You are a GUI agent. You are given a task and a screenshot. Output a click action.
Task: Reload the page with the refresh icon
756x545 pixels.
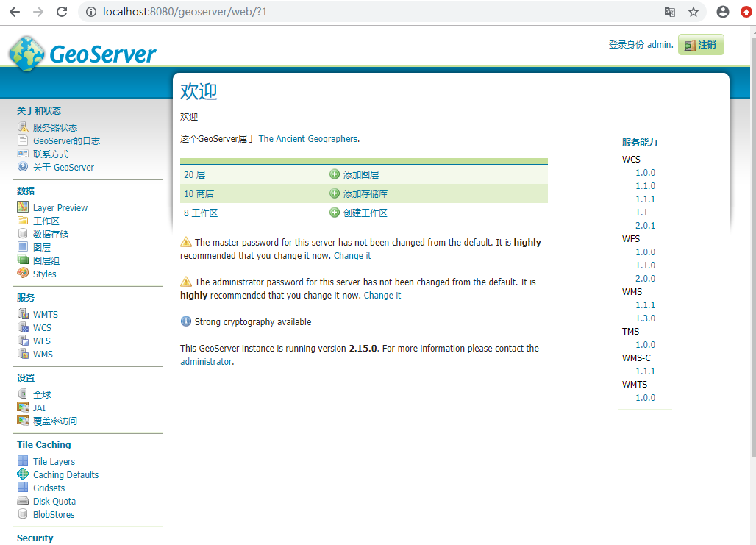coord(62,12)
